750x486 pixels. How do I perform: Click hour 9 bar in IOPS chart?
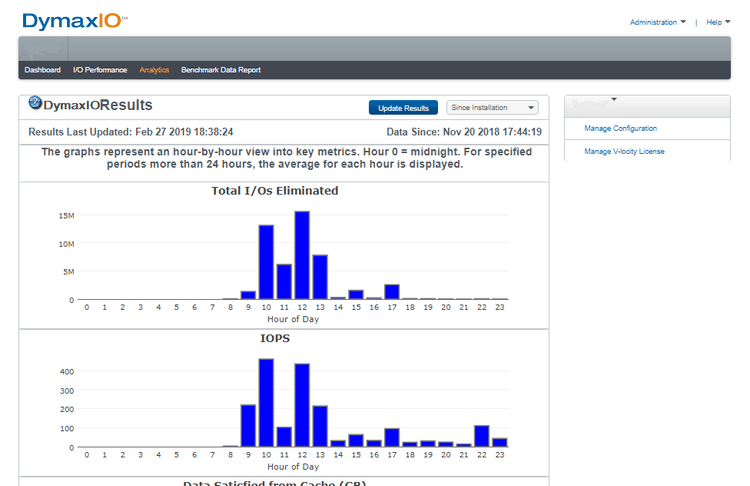click(248, 426)
